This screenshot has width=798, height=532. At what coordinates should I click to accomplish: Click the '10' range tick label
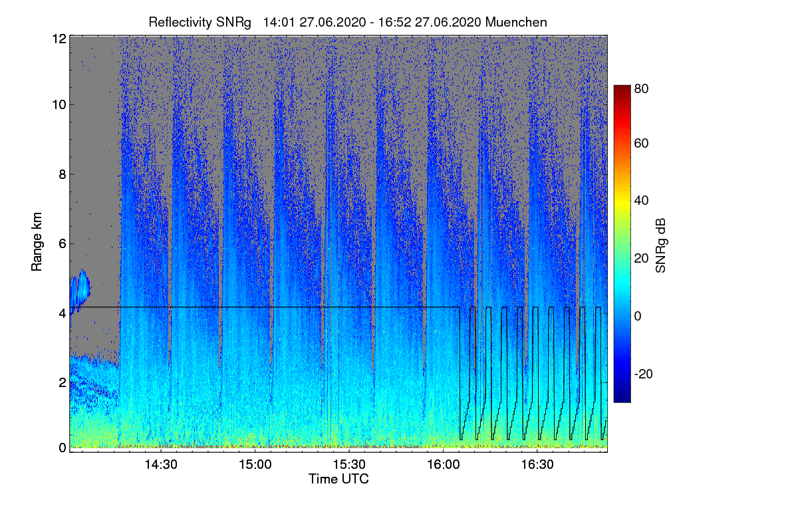pyautogui.click(x=59, y=104)
